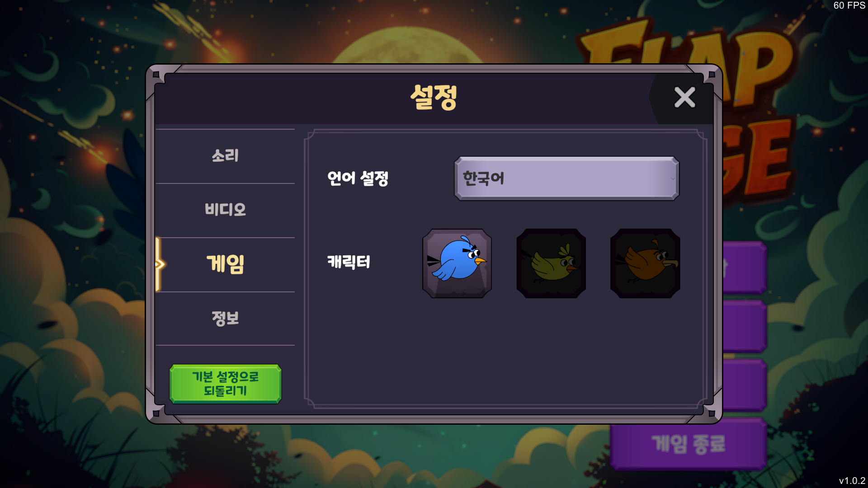Click the yellow arrow marker beside 게임
Image resolution: width=868 pixels, height=488 pixels.
click(x=160, y=264)
